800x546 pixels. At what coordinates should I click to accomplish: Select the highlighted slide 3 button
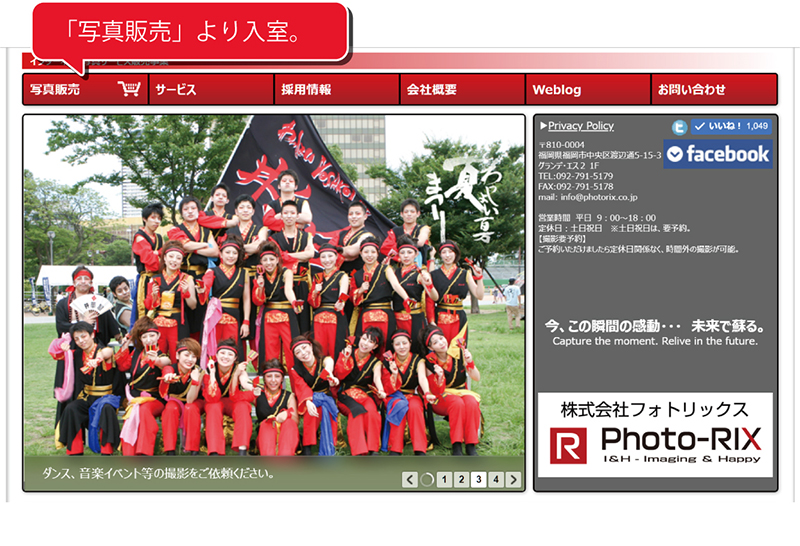click(x=479, y=480)
